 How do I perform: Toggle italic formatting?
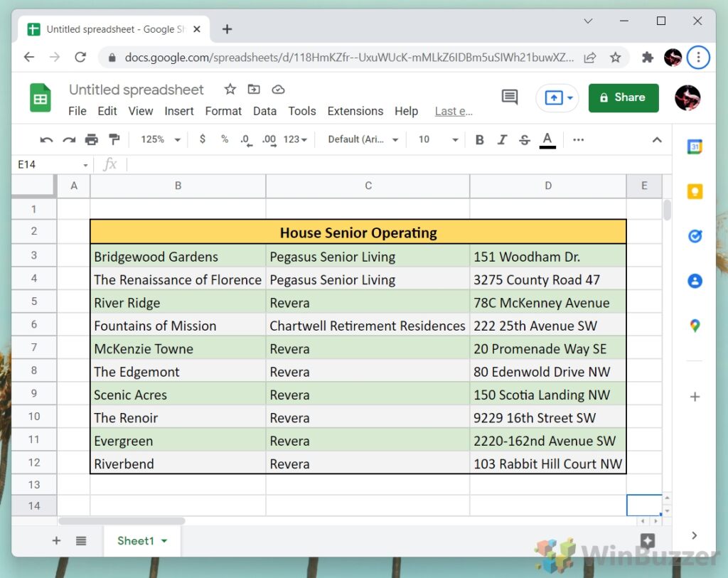[502, 140]
